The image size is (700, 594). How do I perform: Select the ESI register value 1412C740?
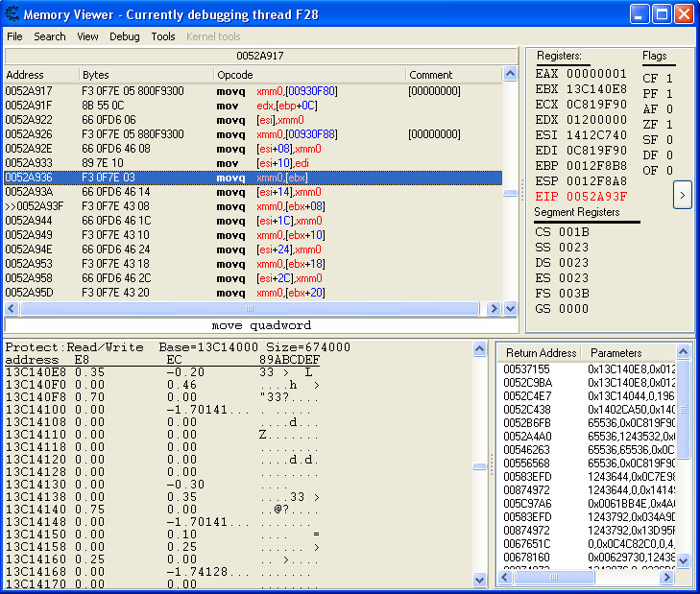(x=596, y=134)
